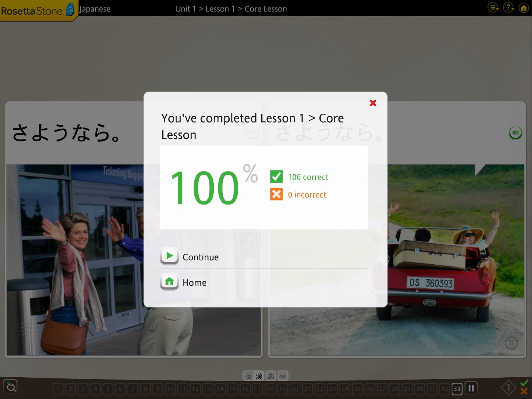Click the Unit 1 Lesson 1 breadcrumb

231,9
